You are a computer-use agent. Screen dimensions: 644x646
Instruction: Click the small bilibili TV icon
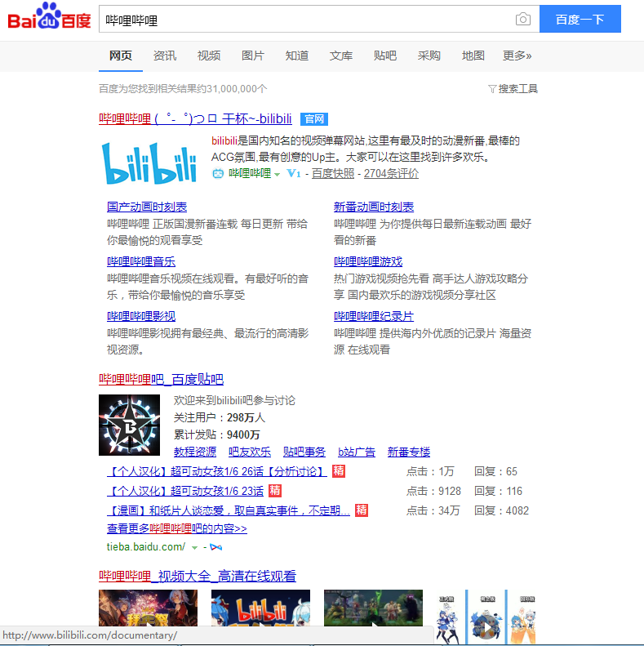[x=218, y=173]
